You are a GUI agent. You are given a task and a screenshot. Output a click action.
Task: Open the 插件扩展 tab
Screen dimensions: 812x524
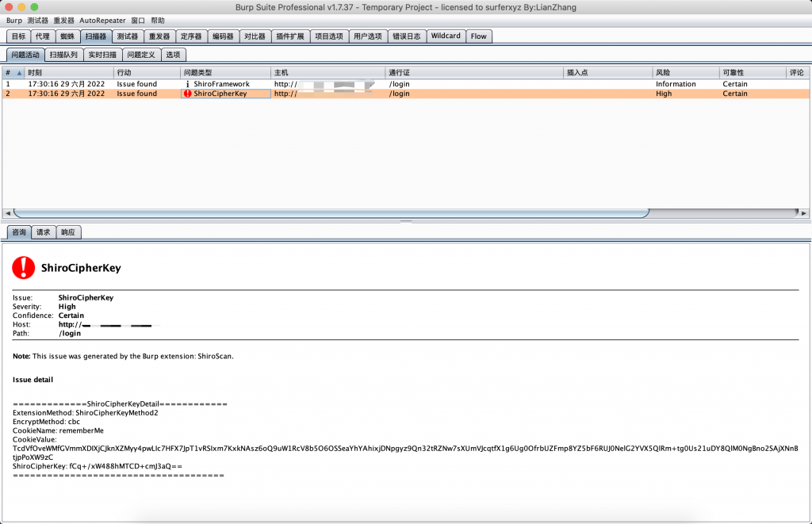(290, 36)
